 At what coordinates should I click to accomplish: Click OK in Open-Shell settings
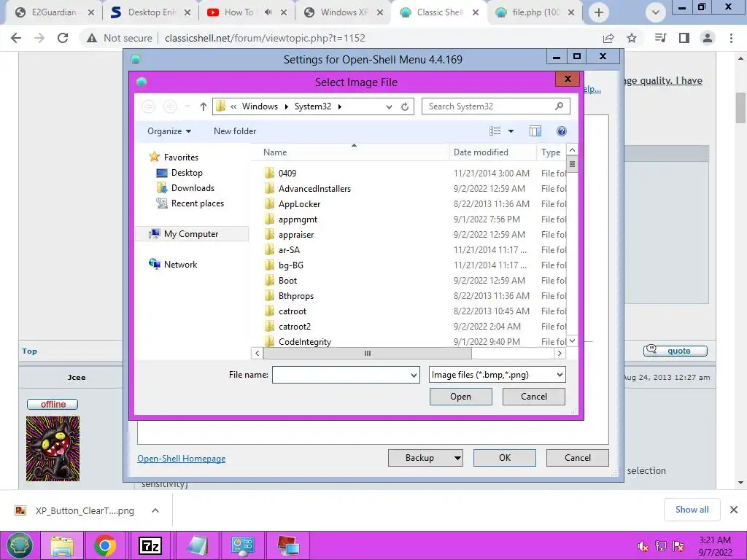[505, 458]
